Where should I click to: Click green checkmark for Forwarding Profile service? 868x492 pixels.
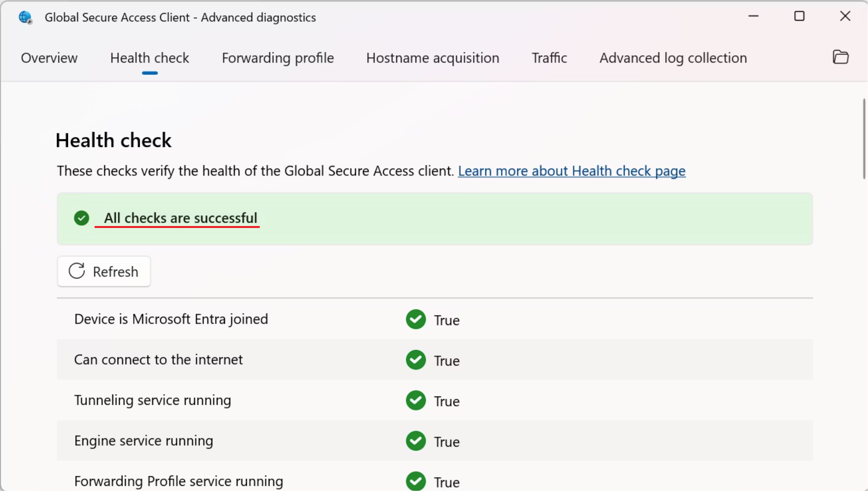pyautogui.click(x=416, y=481)
